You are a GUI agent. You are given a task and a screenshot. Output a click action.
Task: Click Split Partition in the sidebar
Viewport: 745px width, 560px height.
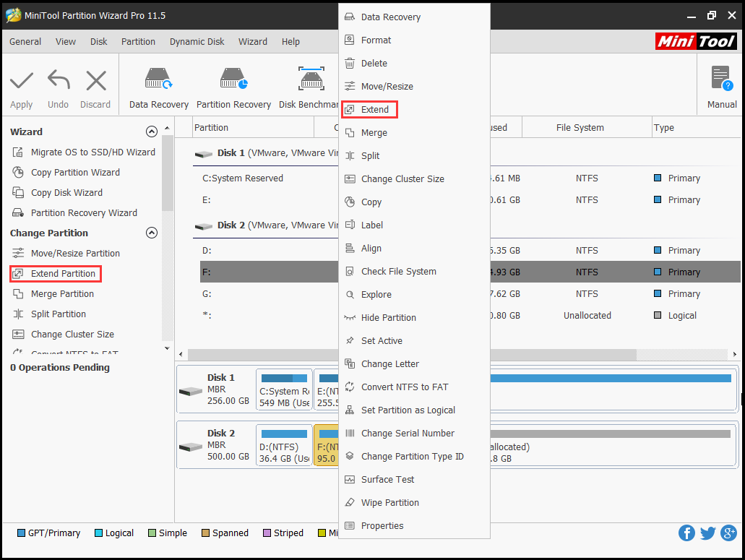point(59,314)
